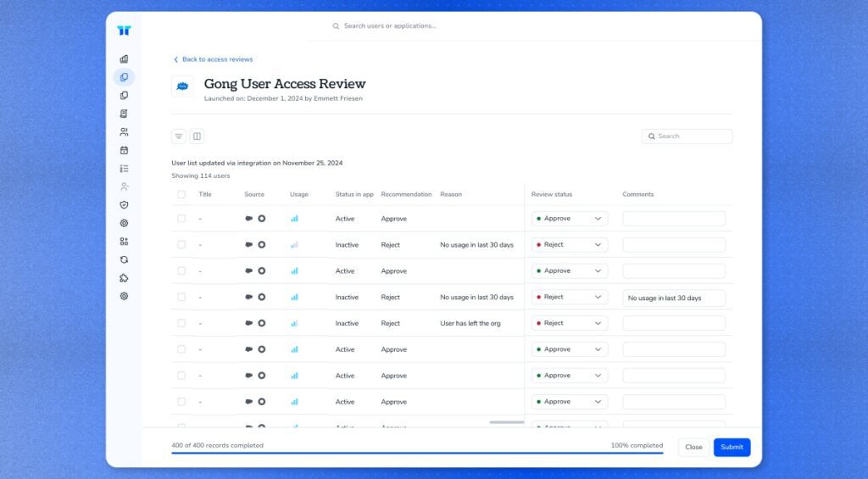This screenshot has height=479, width=868.
Task: Open the receipt document icon in sidebar
Action: click(124, 114)
